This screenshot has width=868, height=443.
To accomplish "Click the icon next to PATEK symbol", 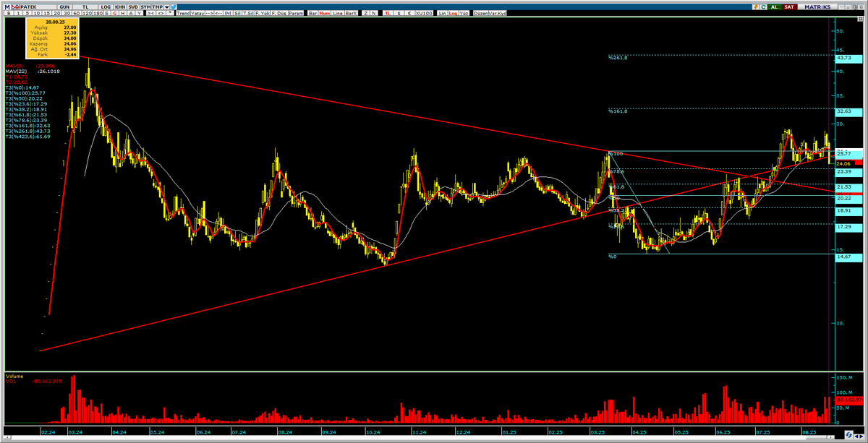I will pyautogui.click(x=16, y=7).
